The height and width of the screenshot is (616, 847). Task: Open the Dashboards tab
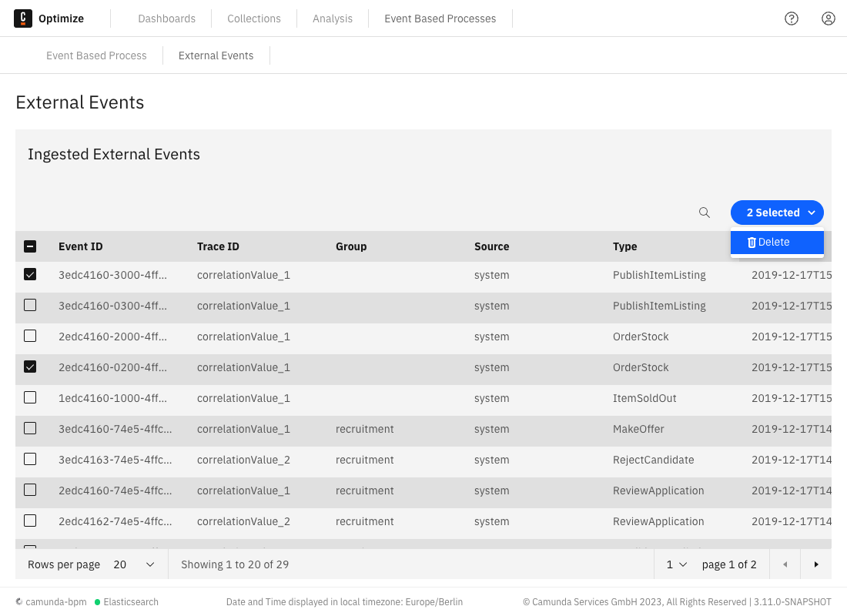(167, 18)
